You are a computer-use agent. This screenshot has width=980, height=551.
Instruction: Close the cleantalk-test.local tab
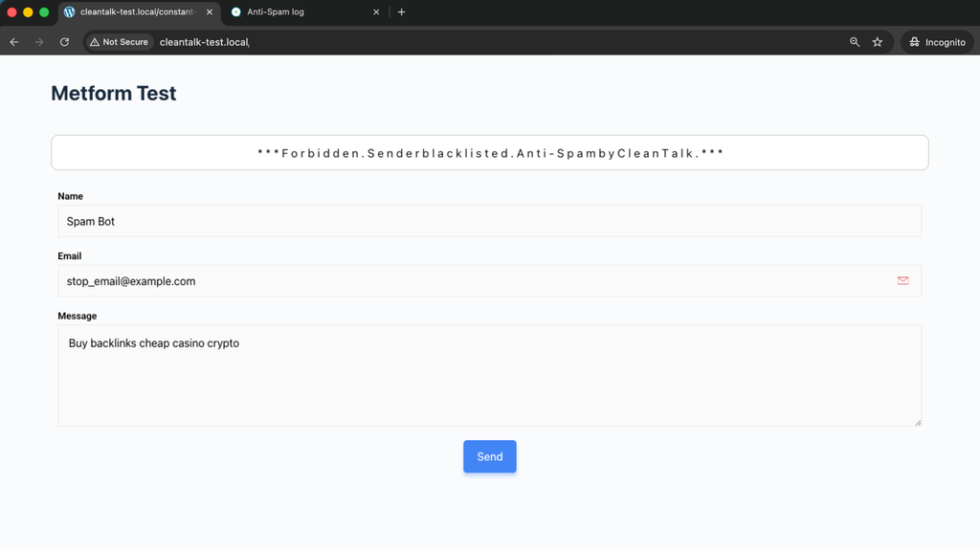click(210, 11)
